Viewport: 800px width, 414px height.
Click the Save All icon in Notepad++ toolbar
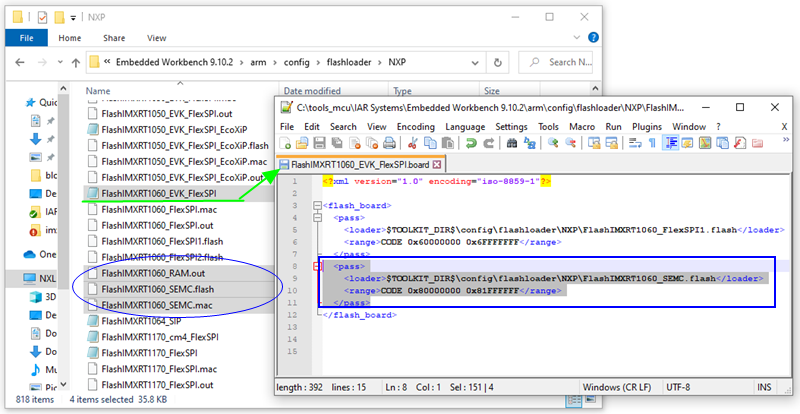336,143
